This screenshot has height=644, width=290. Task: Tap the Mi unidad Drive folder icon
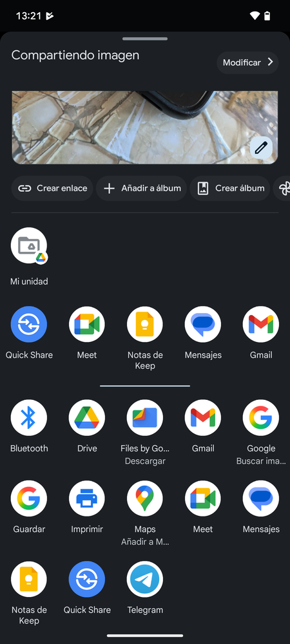[x=29, y=245]
